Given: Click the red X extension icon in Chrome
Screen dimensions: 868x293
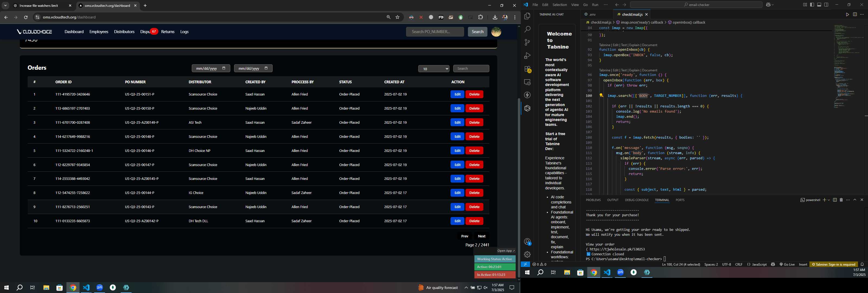Looking at the screenshot, I should [421, 17].
